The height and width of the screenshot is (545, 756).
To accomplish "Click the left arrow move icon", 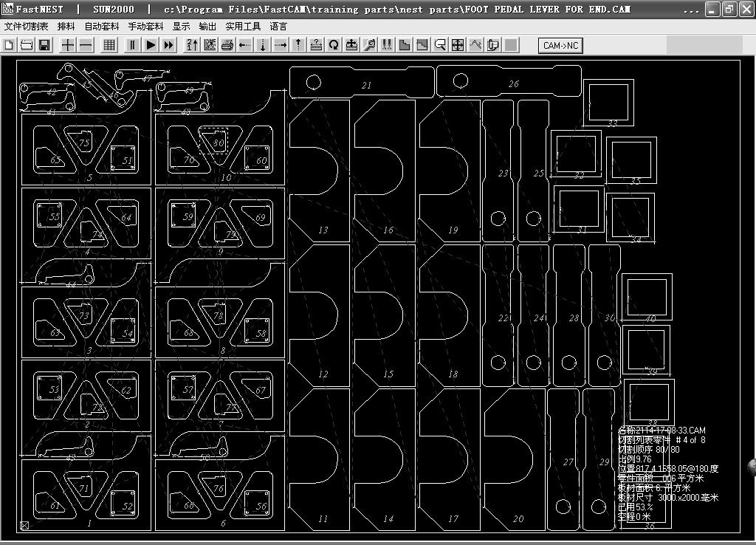I will coord(245,45).
